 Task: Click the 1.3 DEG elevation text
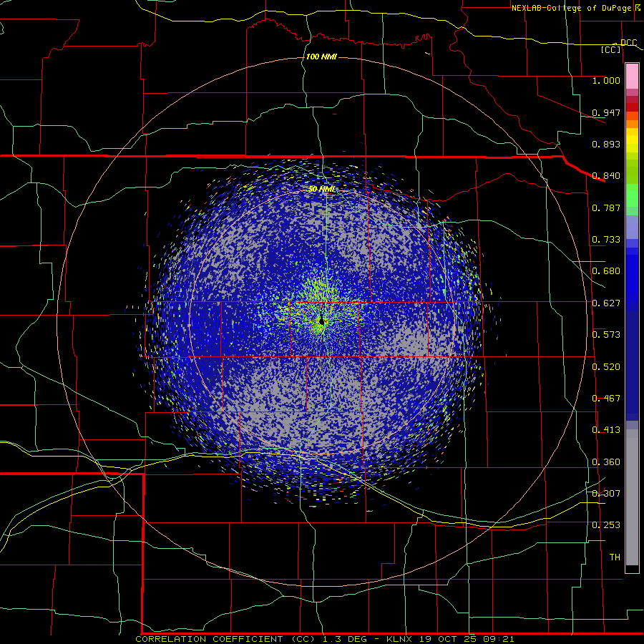point(343,639)
